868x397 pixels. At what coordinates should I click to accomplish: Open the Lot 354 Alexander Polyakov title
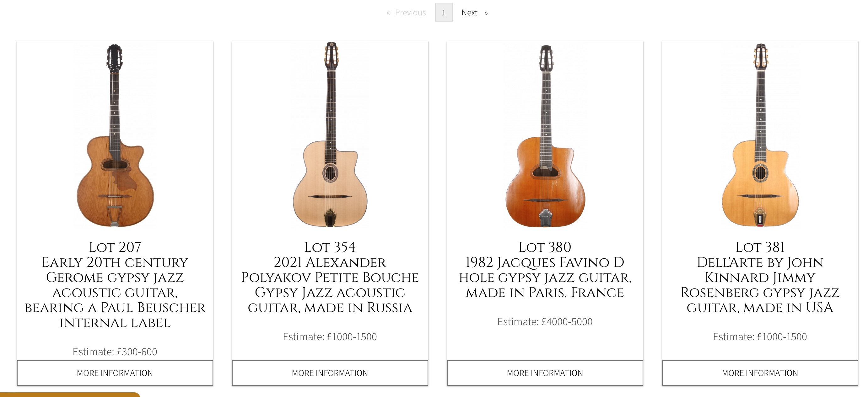click(330, 277)
